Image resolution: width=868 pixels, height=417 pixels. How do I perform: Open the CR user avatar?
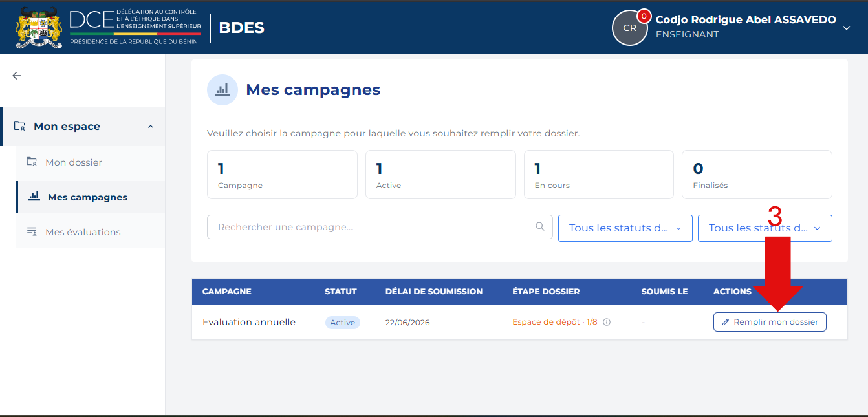pos(629,28)
